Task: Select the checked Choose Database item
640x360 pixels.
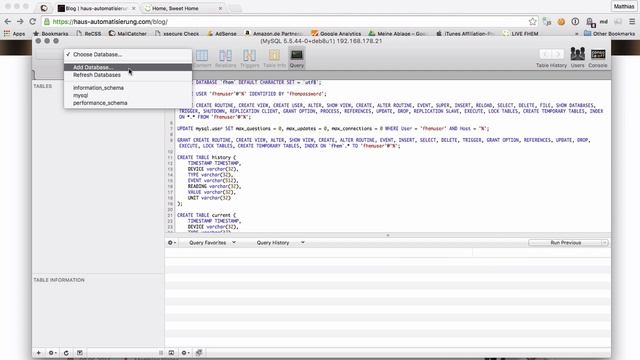Action: 128,54
